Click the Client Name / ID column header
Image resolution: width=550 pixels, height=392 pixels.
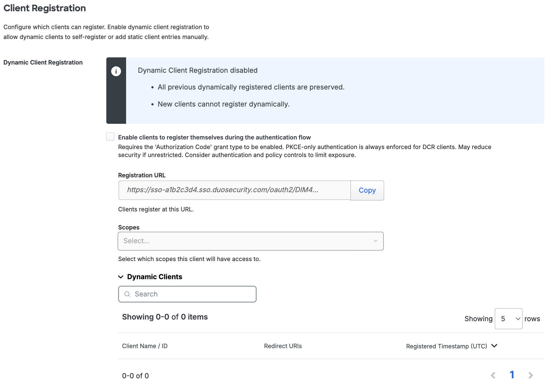click(x=145, y=346)
